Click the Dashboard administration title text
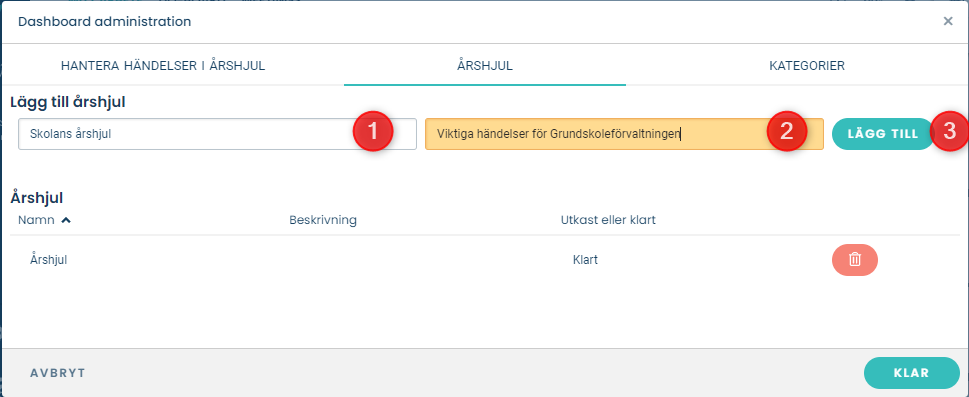Image resolution: width=969 pixels, height=397 pixels. [104, 22]
